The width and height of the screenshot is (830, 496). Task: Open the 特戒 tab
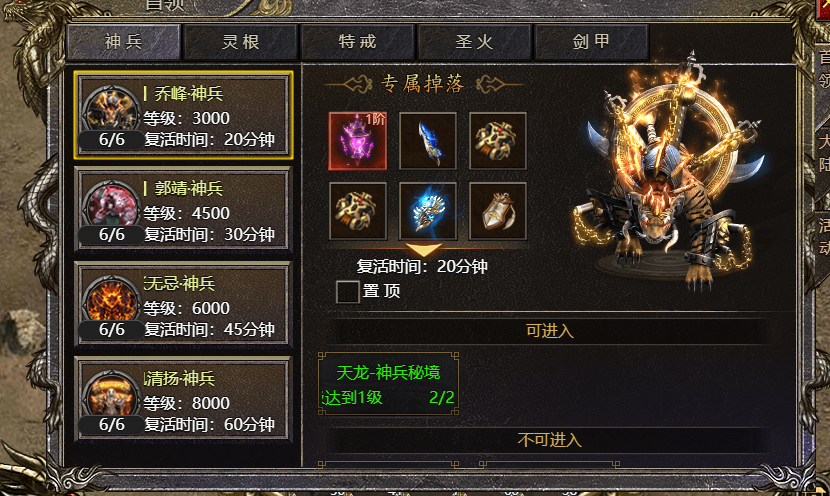pos(357,42)
